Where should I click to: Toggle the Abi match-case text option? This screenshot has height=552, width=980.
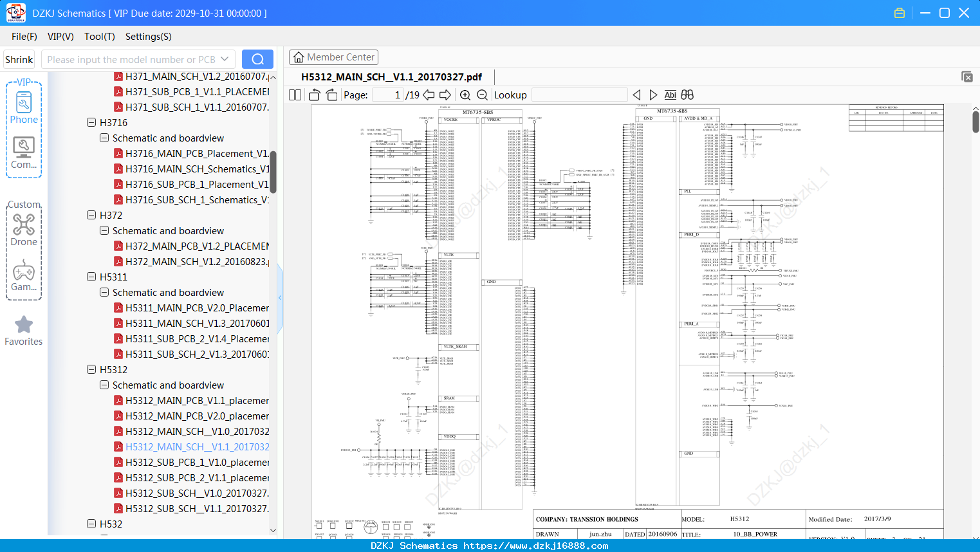670,95
